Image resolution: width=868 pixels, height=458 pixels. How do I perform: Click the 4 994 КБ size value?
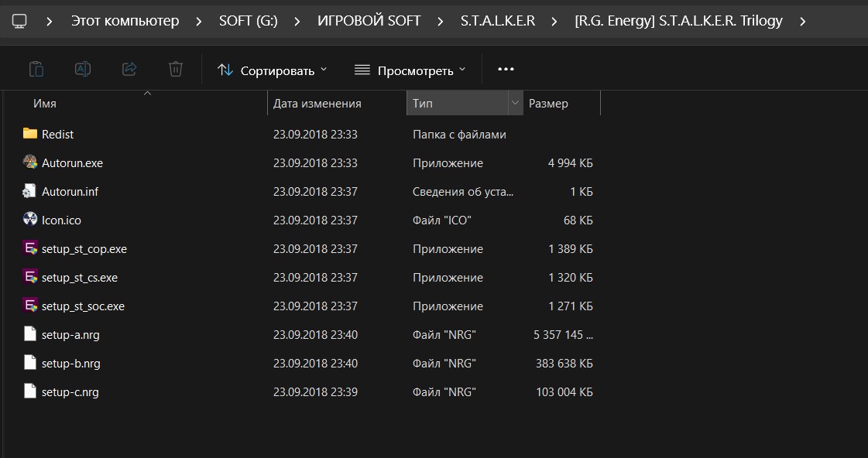pyautogui.click(x=570, y=163)
